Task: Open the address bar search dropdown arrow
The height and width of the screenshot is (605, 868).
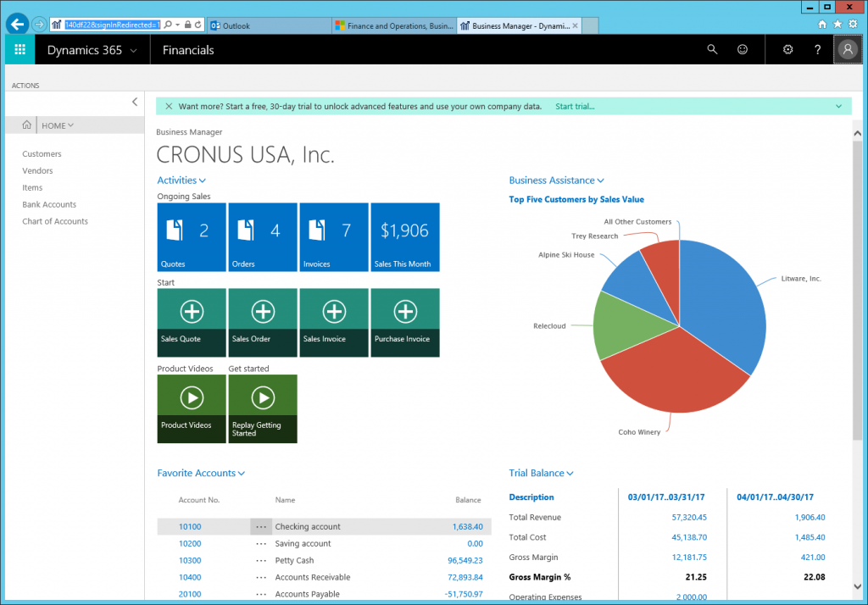Action: (x=178, y=25)
